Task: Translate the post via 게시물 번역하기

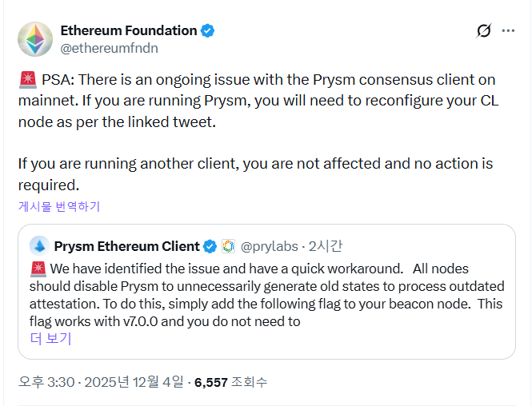Action: pos(59,206)
